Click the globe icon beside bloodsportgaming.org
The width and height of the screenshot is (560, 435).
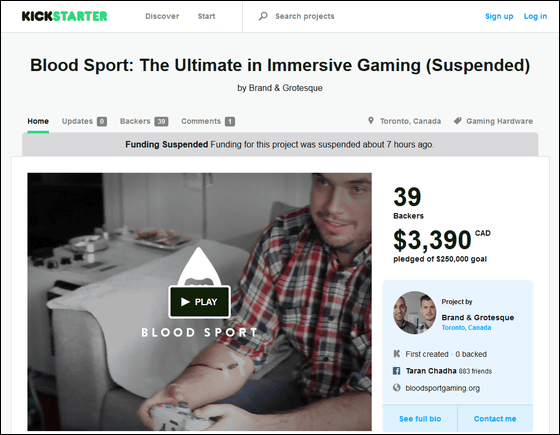(x=396, y=388)
